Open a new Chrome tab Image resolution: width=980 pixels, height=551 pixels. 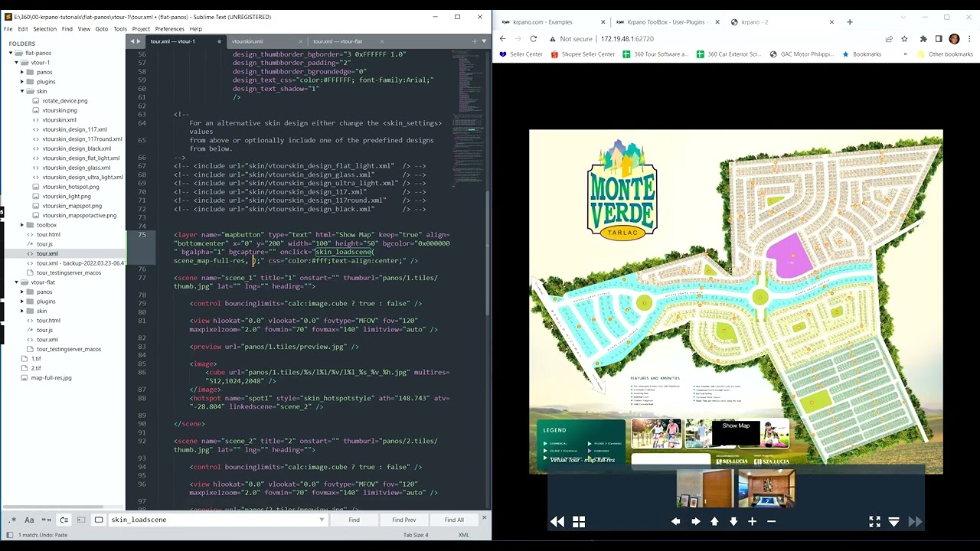[849, 22]
